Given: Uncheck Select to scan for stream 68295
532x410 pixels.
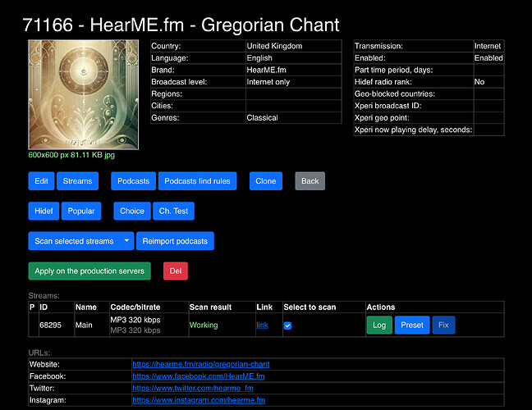Looking at the screenshot, I should 287,326.
